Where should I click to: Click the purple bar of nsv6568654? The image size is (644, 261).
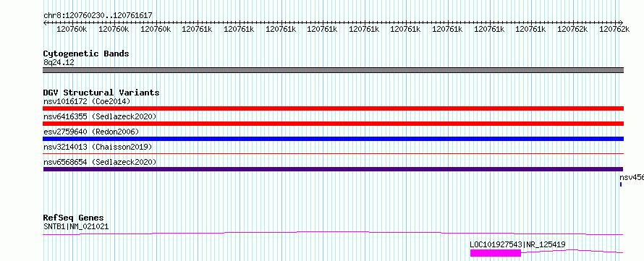point(333,169)
